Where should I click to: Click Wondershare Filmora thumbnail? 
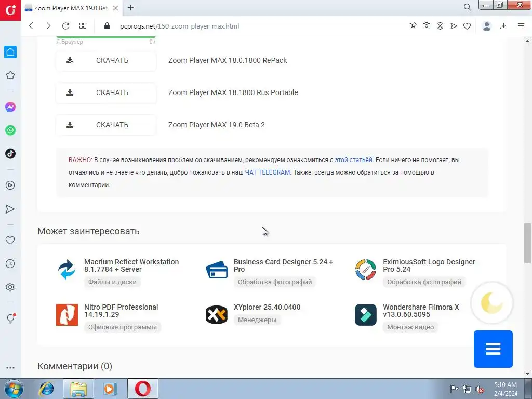366,315
